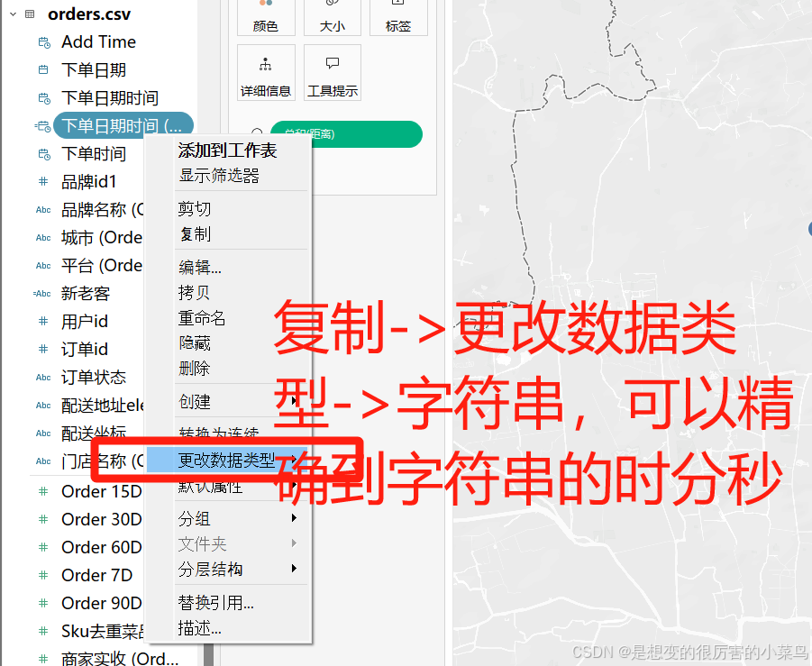812x666 pixels.
Task: Click the 下单日期 date type icon
Action: click(43, 70)
